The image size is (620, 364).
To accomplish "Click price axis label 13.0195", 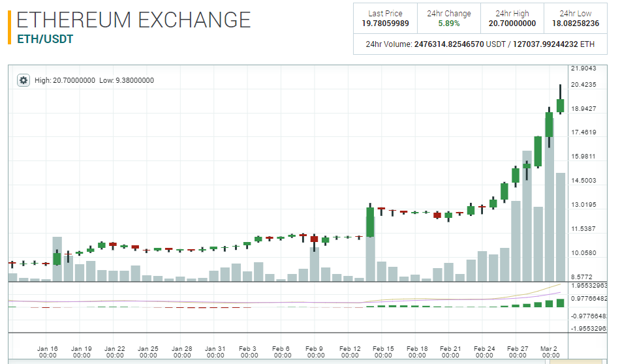I will tap(583, 205).
